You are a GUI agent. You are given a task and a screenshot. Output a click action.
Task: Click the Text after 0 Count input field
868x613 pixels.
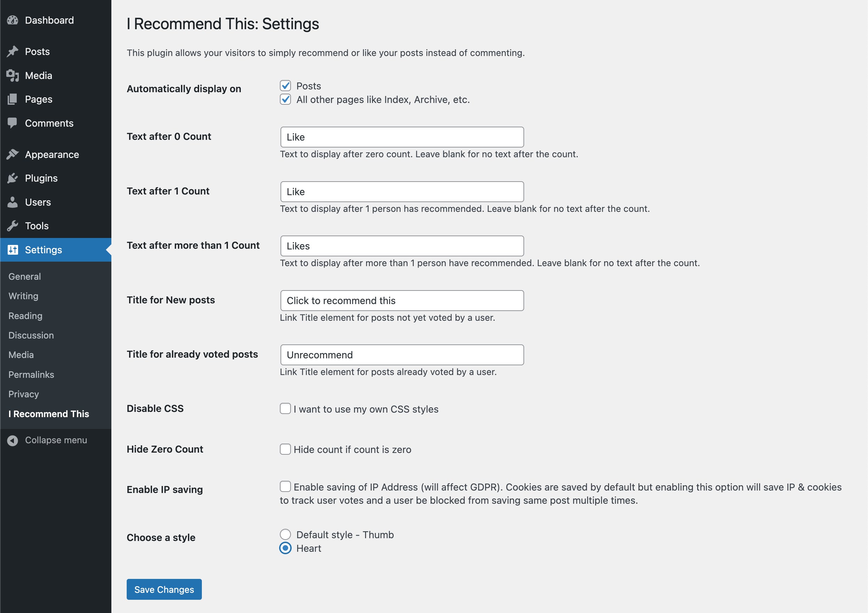point(401,137)
